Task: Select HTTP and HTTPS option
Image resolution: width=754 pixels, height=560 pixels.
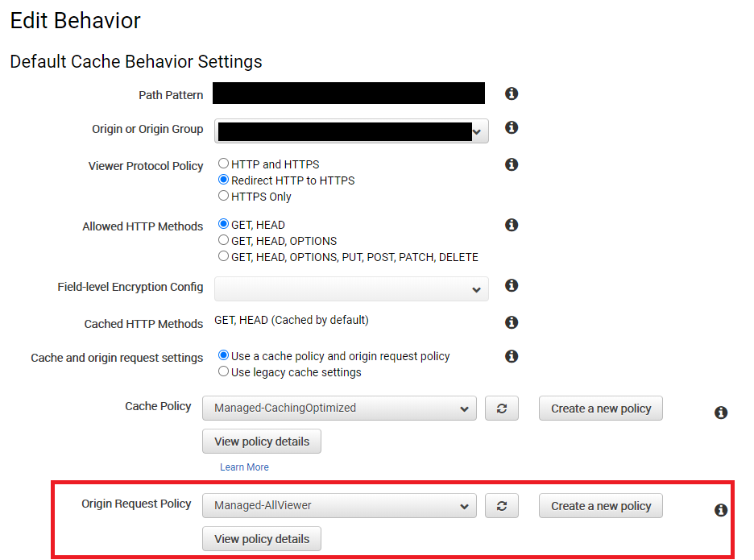Action: (x=223, y=164)
